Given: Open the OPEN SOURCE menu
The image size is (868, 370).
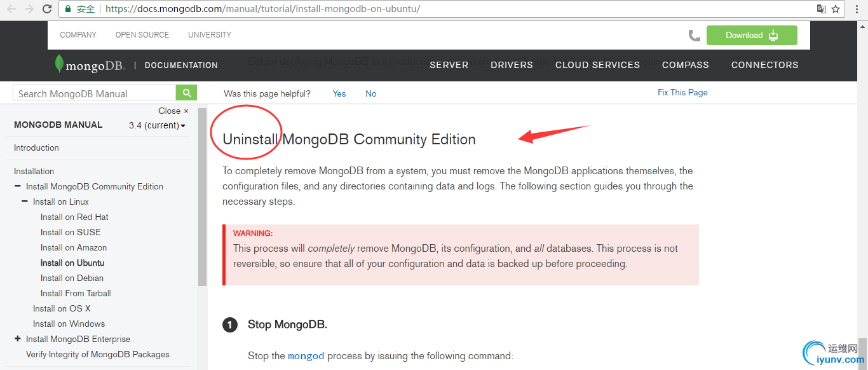Looking at the screenshot, I should point(142,35).
